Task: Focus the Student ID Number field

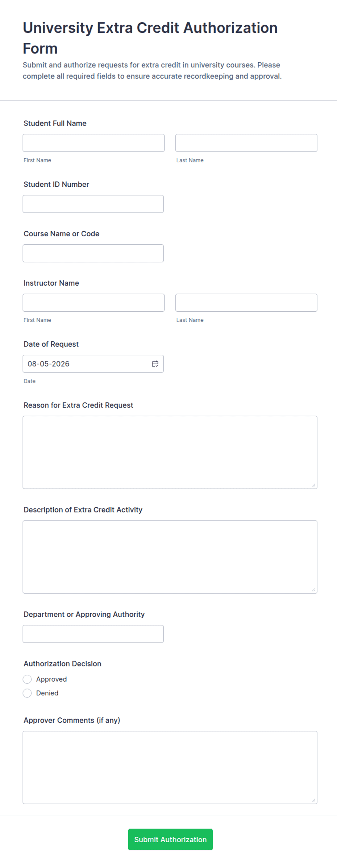Action: point(93,204)
